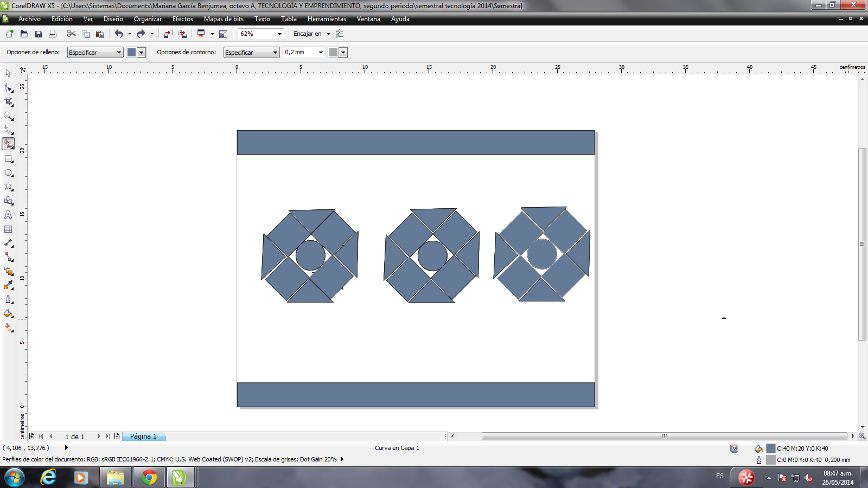The height and width of the screenshot is (488, 868).
Task: Paste from clipboard toolbar icon
Action: (x=99, y=34)
